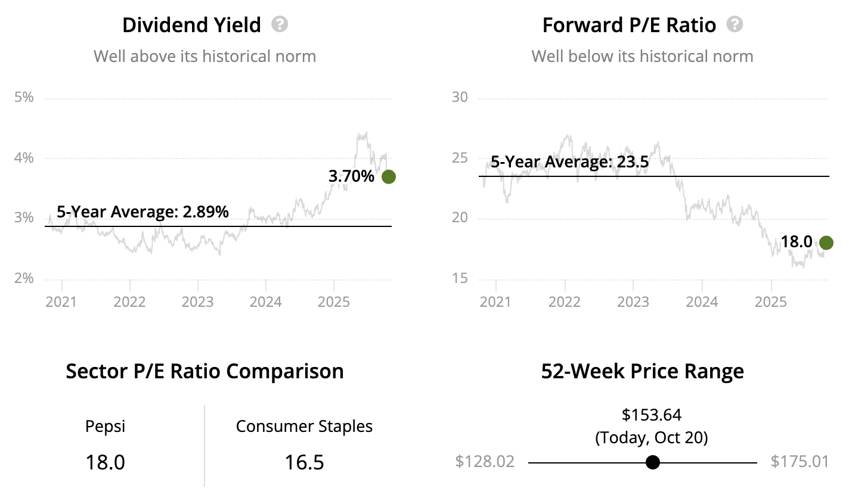Click "Well below its historical norm" subtitle

point(642,57)
